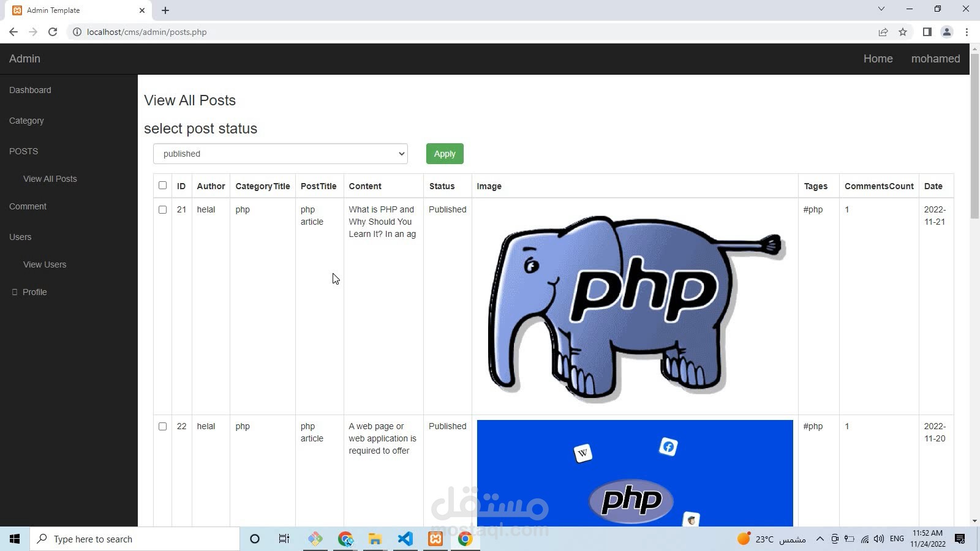Close the Admin Template tab

point(142,10)
